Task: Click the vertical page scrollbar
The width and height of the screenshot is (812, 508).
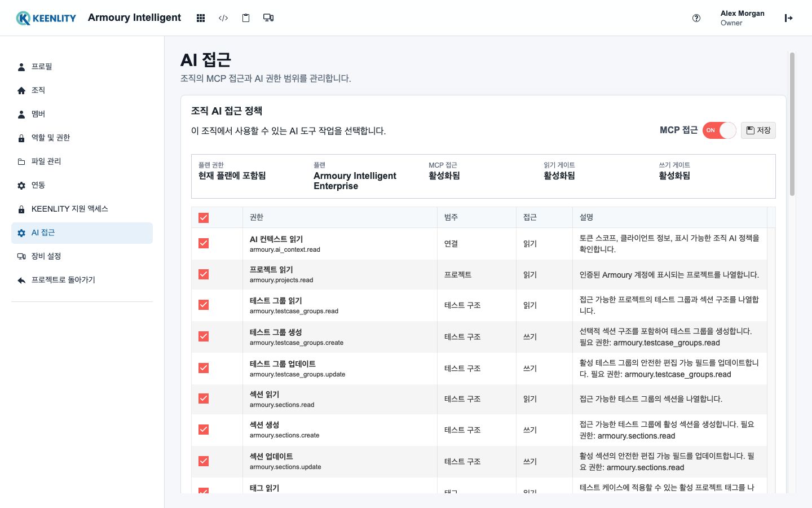Action: [x=792, y=124]
